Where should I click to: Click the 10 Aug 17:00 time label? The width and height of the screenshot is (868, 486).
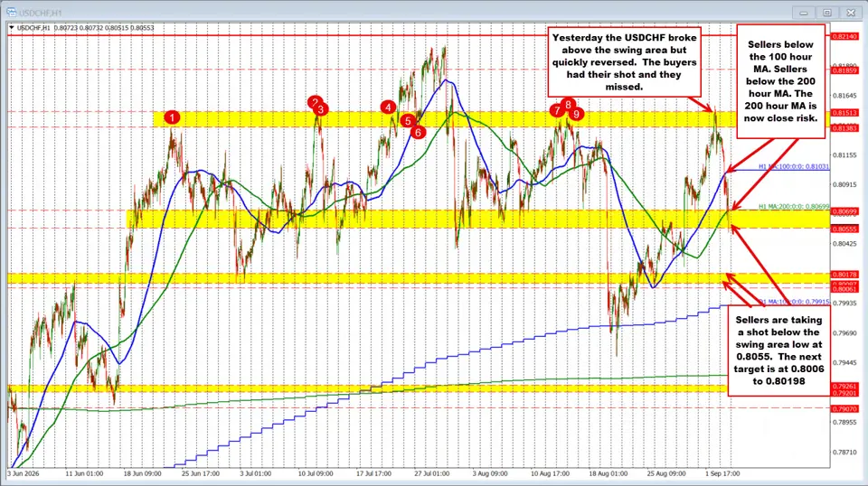point(551,474)
